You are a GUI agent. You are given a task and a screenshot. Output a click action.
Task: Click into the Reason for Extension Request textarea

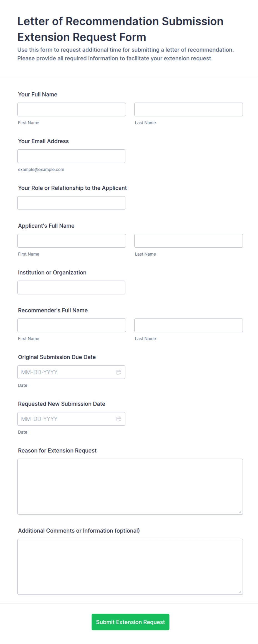130,487
